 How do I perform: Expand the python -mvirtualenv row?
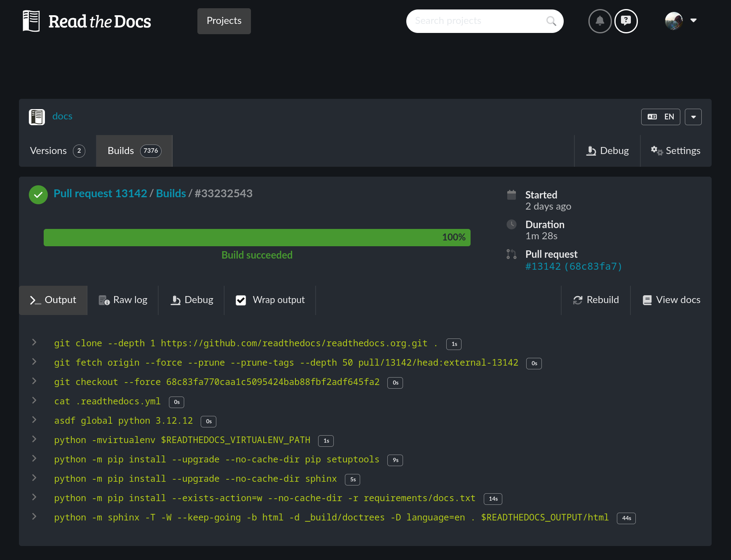[x=34, y=439]
